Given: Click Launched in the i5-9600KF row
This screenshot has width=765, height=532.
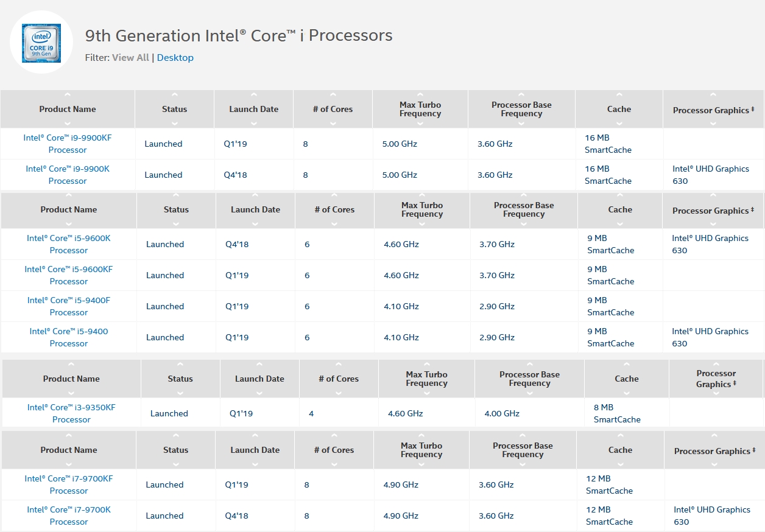Looking at the screenshot, I should pos(165,275).
